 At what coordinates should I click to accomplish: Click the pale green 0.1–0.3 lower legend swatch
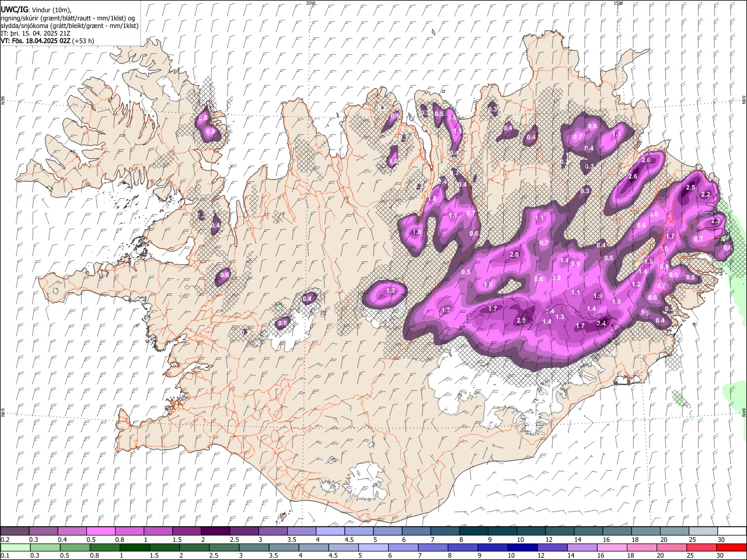[15, 547]
